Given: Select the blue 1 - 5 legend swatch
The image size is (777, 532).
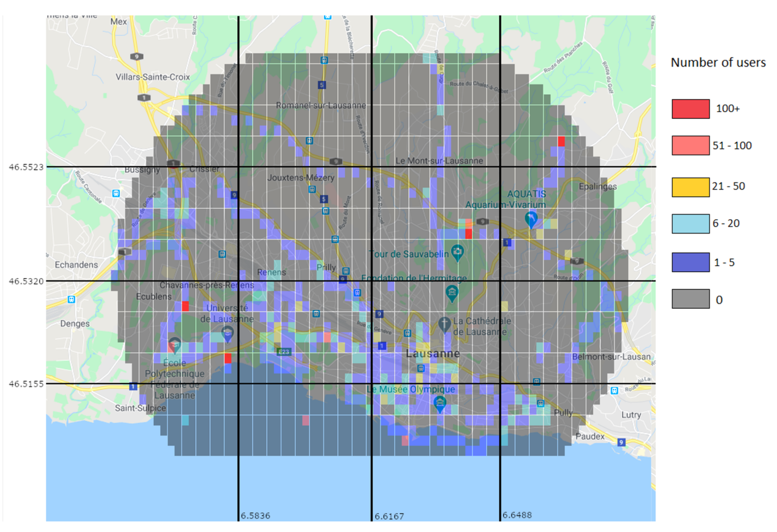Looking at the screenshot, I should click(690, 262).
